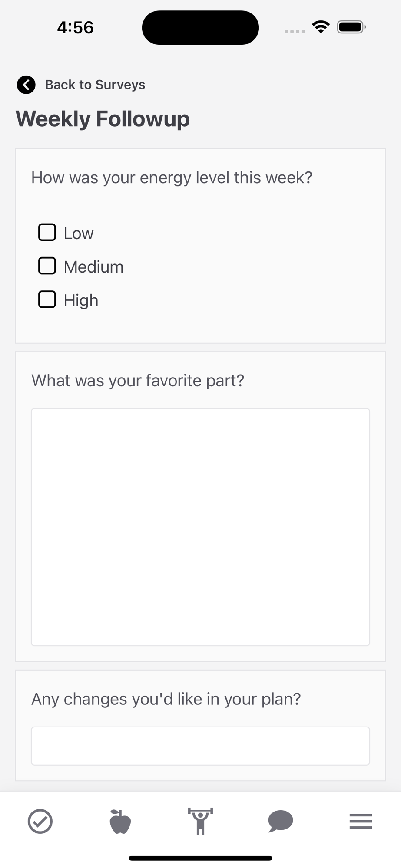Tap the "High" option label

81,300
